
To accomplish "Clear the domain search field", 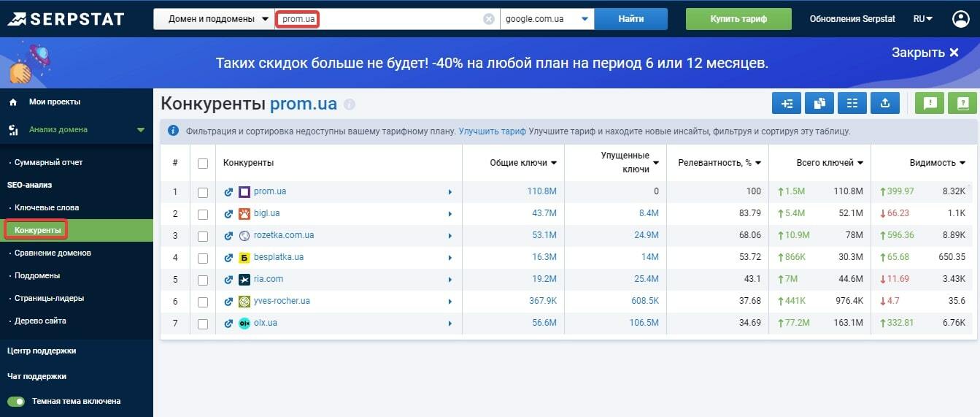I will pos(489,19).
